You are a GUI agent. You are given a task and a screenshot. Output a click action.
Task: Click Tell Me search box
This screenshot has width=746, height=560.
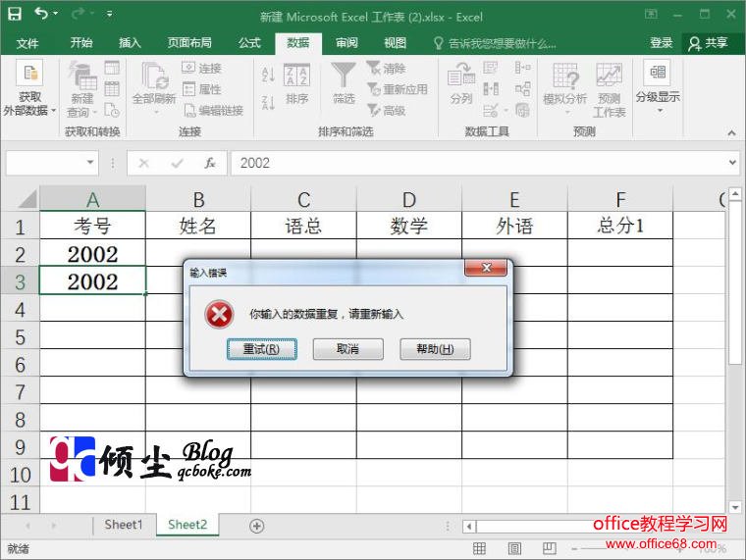point(495,44)
